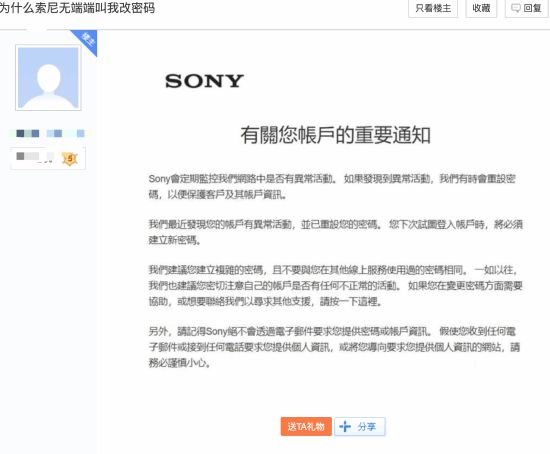This screenshot has height=454, width=550.
Task: Click the paragraph starting 另外，請記得Sony
Action: pos(334,347)
